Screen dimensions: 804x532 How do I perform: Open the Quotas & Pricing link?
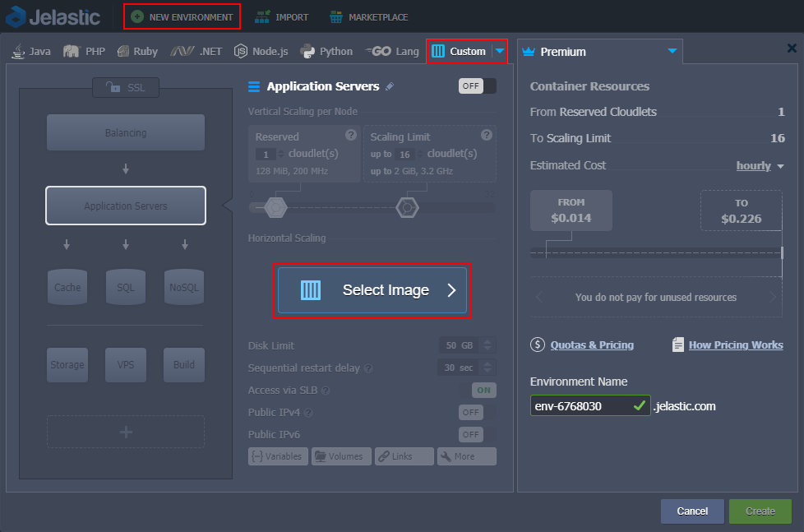point(592,345)
